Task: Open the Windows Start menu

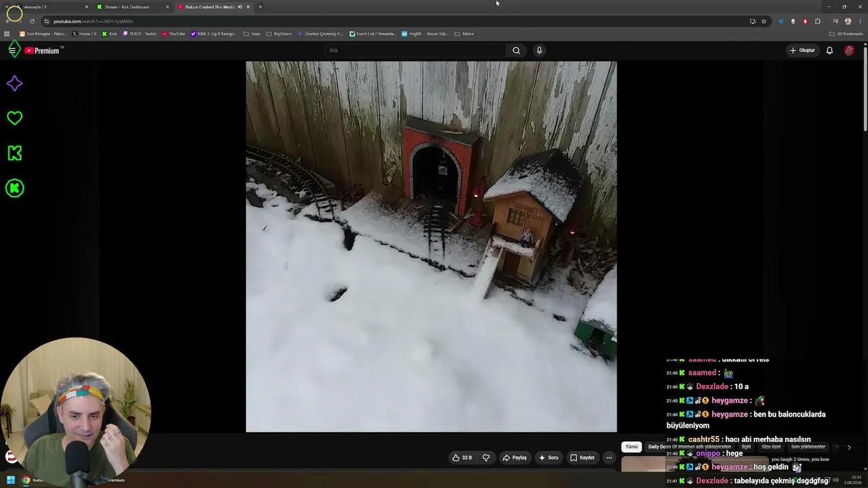Action: (11, 480)
